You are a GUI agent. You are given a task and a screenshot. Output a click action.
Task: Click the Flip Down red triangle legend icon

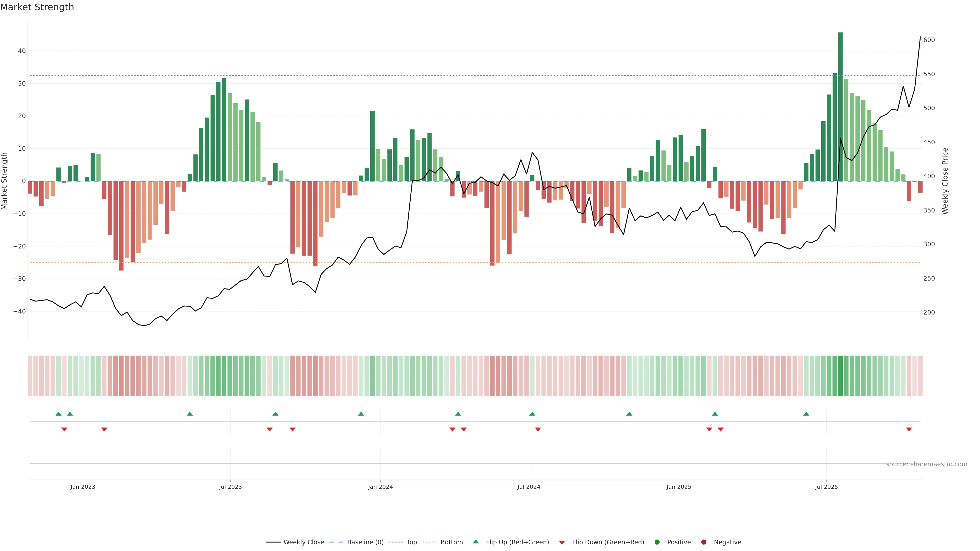tap(562, 543)
